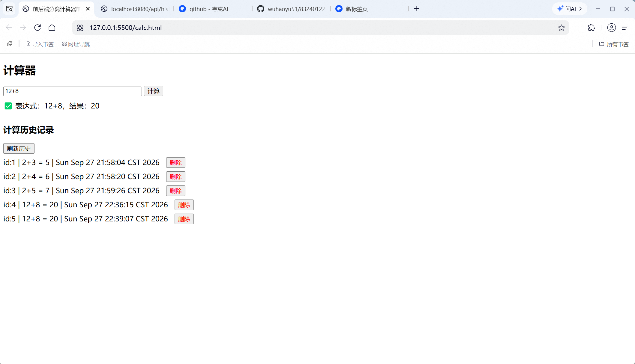Click the address bar URL 127.0.0.1:5500/calc.html
Image resolution: width=635 pixels, height=364 pixels.
(125, 28)
